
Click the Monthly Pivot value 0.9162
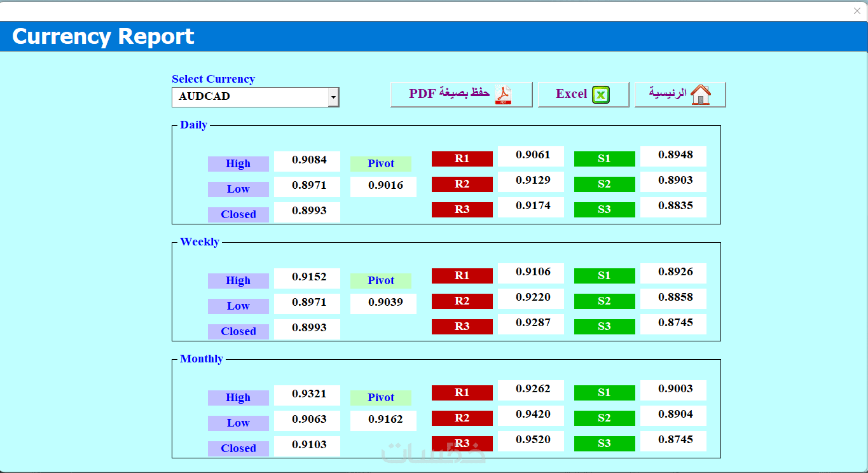tap(383, 421)
